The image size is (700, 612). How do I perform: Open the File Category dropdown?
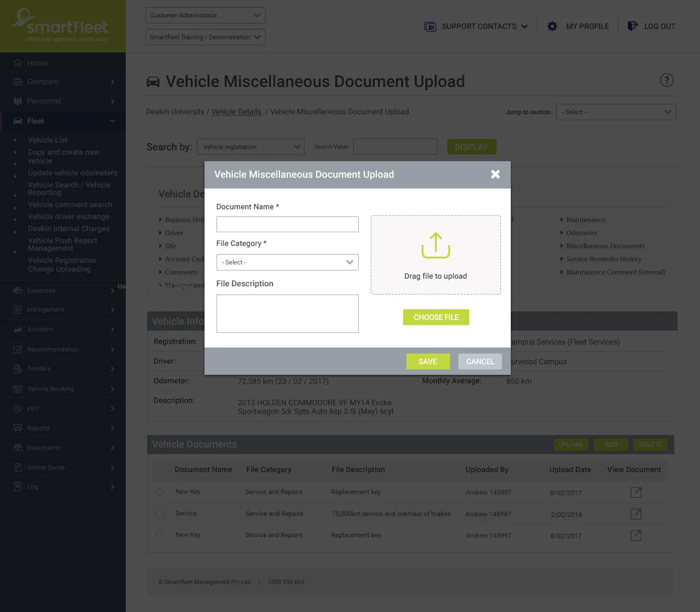click(x=287, y=262)
